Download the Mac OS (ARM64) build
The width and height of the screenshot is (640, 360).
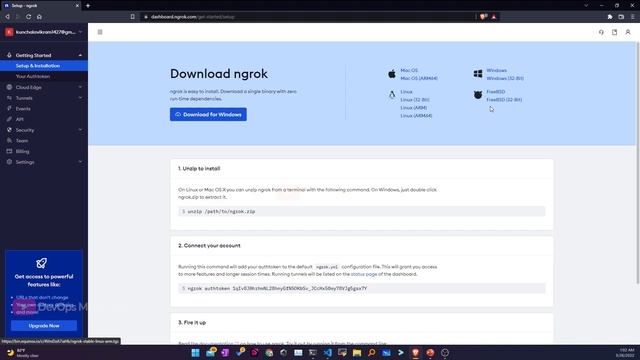tap(419, 78)
